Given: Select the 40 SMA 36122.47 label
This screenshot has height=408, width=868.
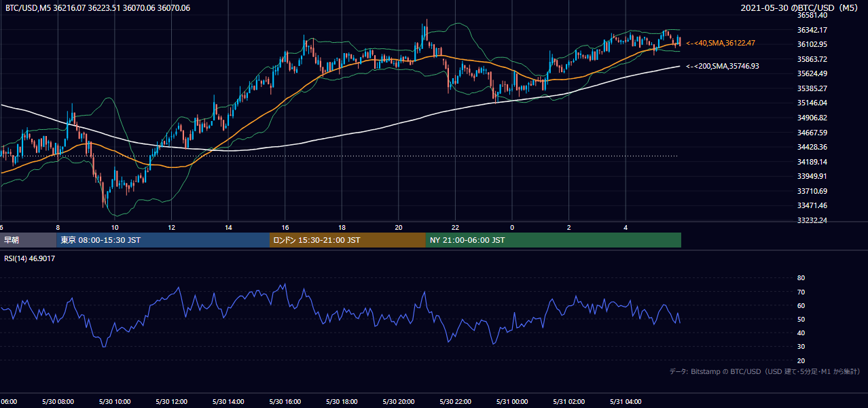Looking at the screenshot, I should (720, 43).
